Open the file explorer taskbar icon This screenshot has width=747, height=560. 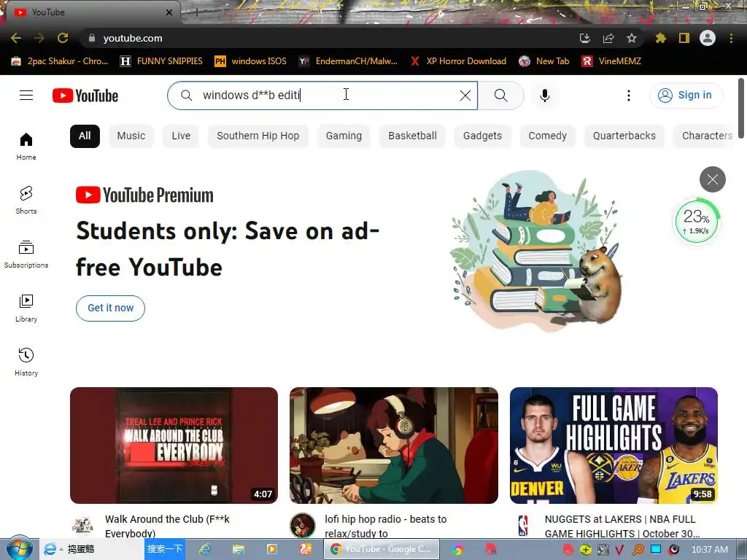239,549
